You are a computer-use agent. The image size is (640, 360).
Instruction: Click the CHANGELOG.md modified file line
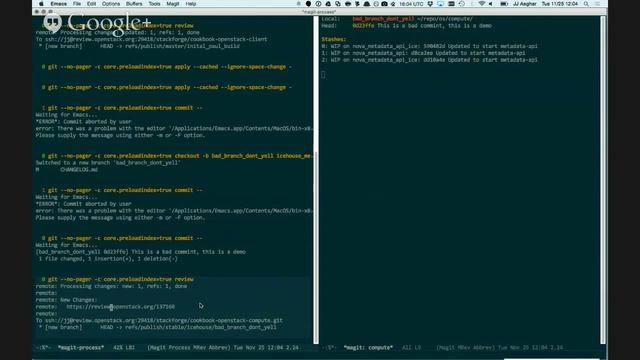(x=67, y=169)
